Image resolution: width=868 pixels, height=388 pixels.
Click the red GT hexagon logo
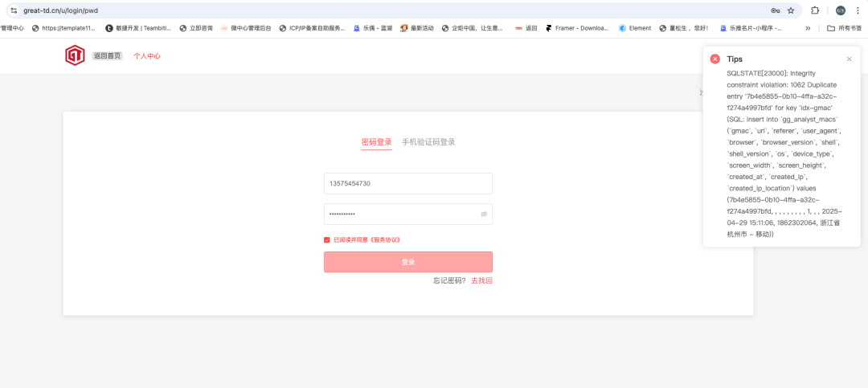tap(75, 55)
